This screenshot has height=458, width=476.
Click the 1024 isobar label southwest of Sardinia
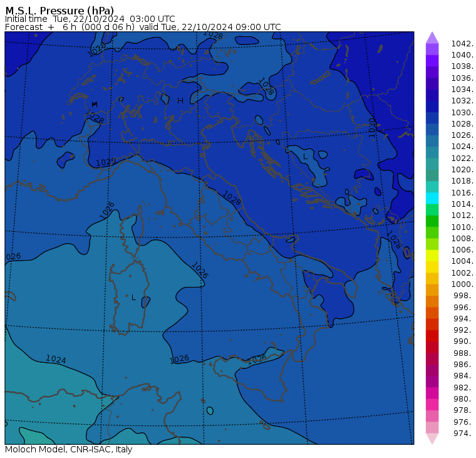click(x=56, y=359)
